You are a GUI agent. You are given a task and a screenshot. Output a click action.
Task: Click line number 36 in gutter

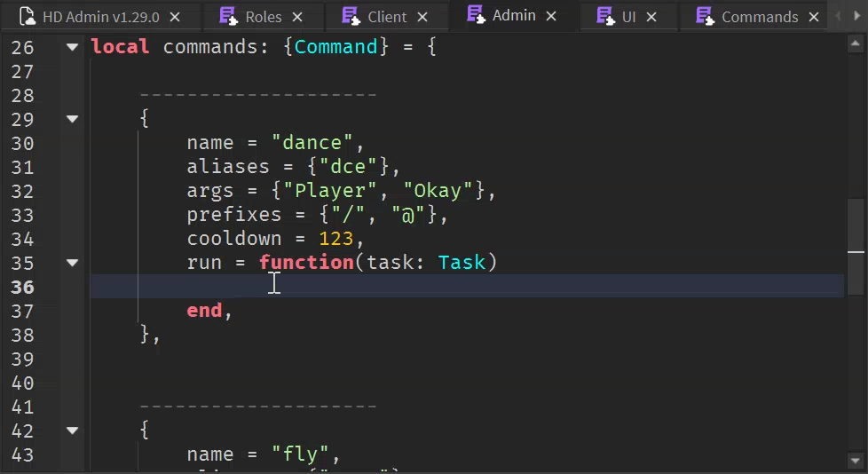click(22, 287)
